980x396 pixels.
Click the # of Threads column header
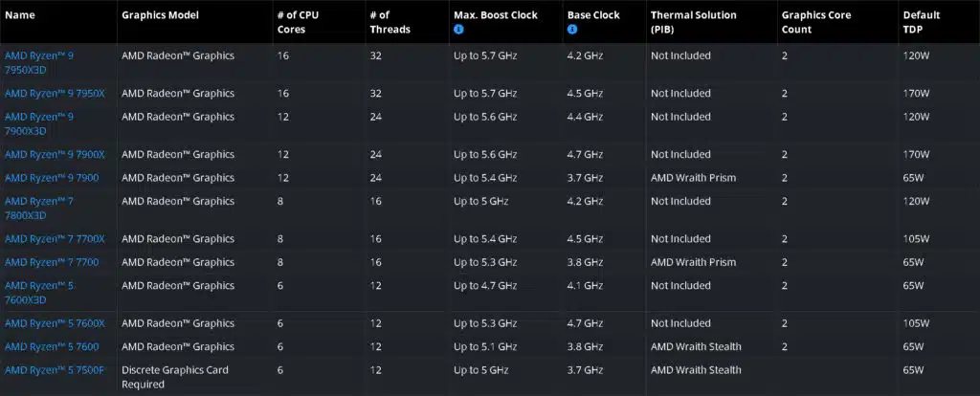[390, 22]
